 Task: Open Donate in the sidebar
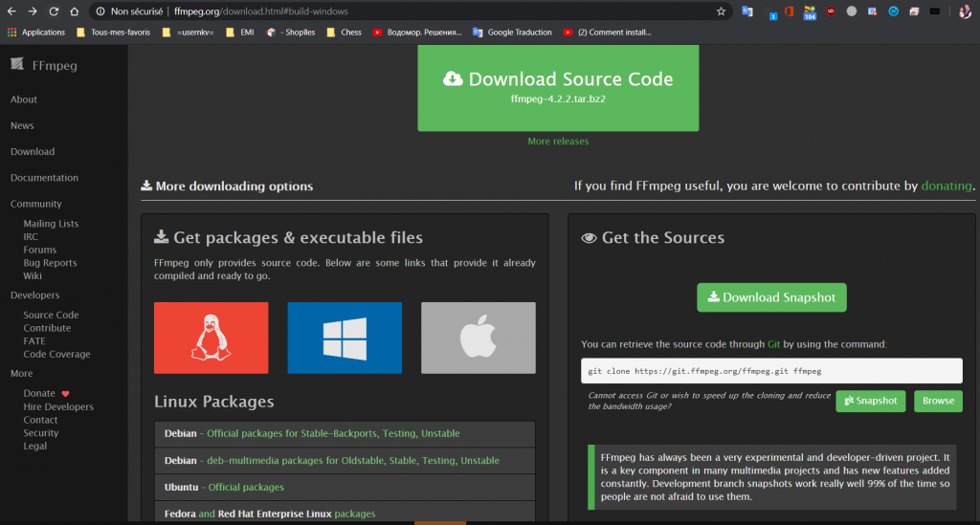[39, 393]
